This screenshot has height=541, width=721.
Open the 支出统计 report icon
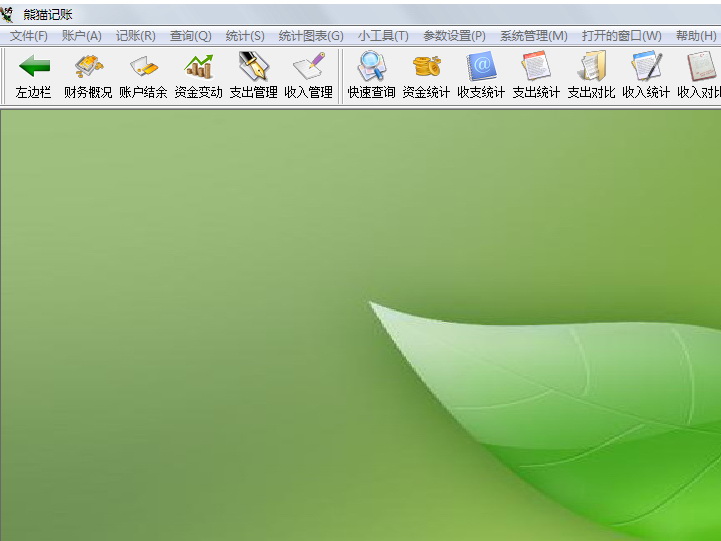tap(536, 68)
